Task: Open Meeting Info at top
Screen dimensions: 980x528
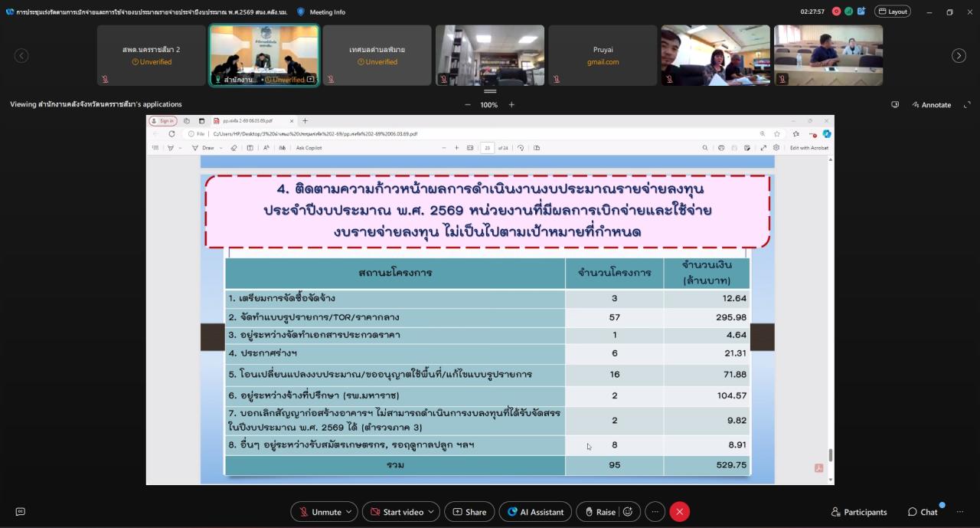Action: (x=321, y=11)
